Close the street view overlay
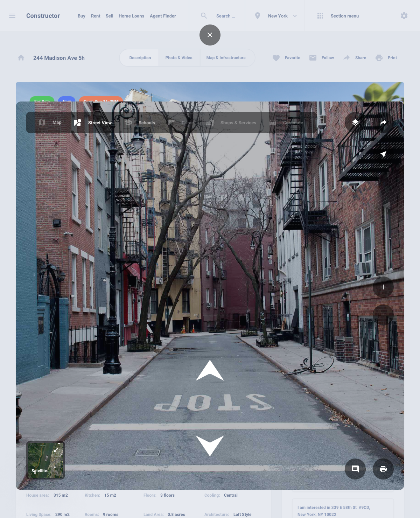This screenshot has width=420, height=518. click(210, 35)
